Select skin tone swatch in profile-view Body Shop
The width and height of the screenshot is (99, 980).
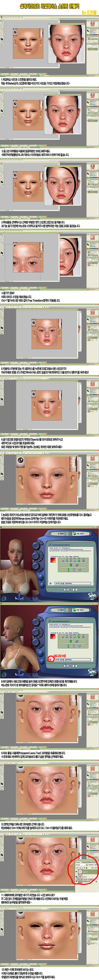pyautogui.click(x=53, y=637)
